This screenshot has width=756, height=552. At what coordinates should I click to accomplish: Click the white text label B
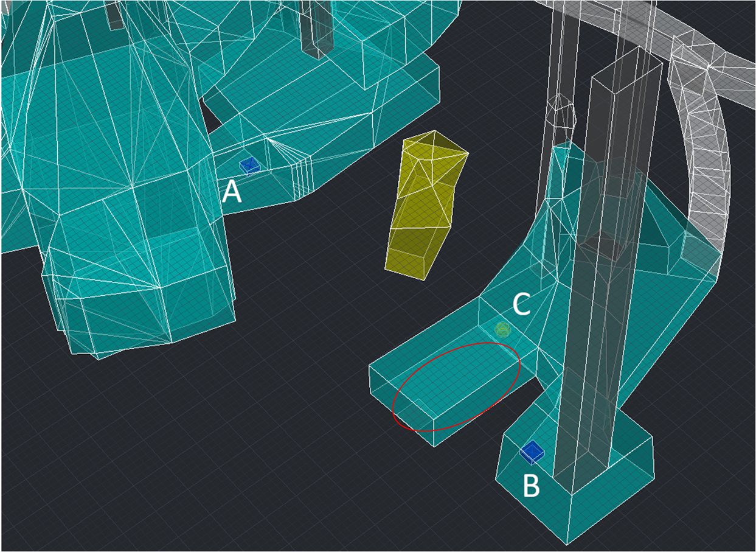click(x=531, y=486)
